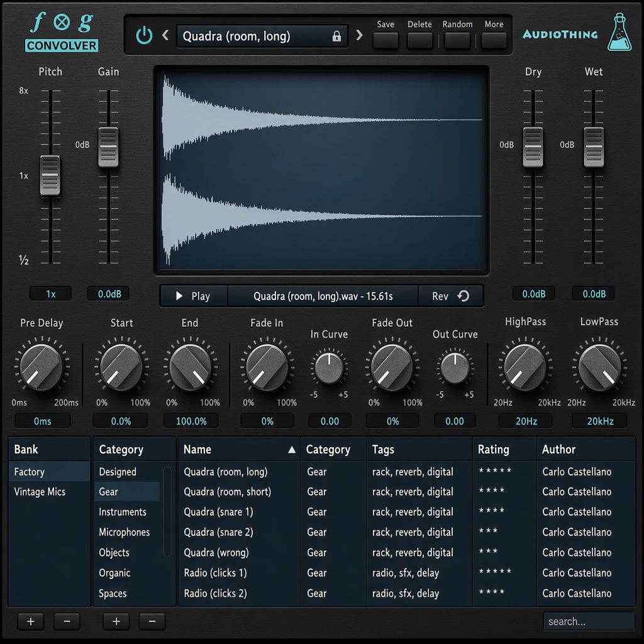644x644 pixels.
Task: Add a category with the plus button
Action: pyautogui.click(x=116, y=621)
